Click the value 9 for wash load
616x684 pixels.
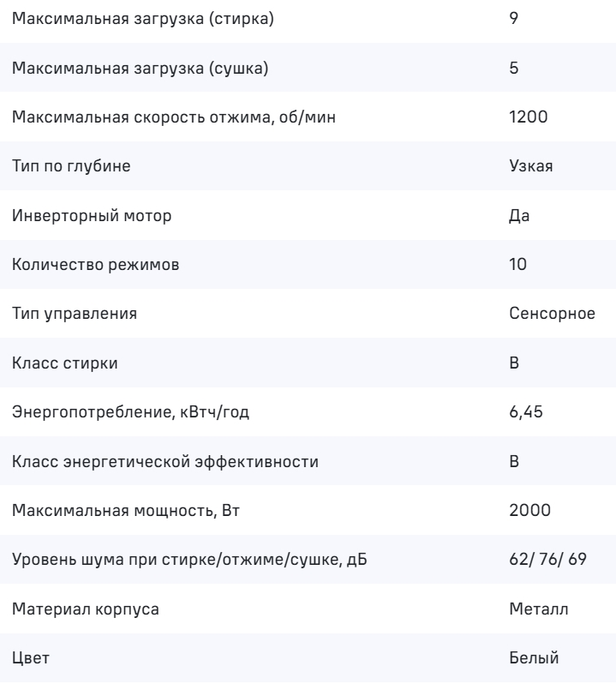[513, 18]
